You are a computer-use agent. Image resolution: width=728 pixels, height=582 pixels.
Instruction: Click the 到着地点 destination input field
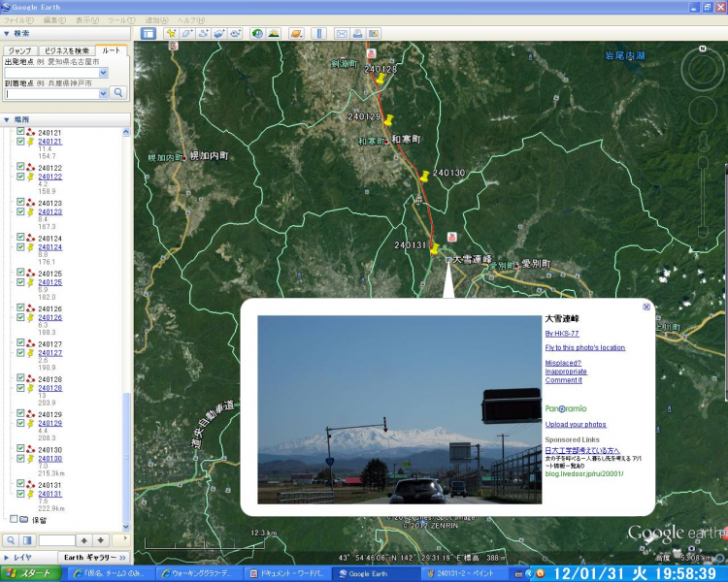point(52,94)
